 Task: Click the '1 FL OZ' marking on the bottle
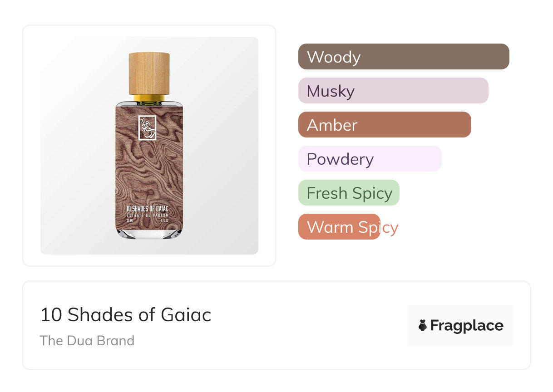pyautogui.click(x=164, y=220)
